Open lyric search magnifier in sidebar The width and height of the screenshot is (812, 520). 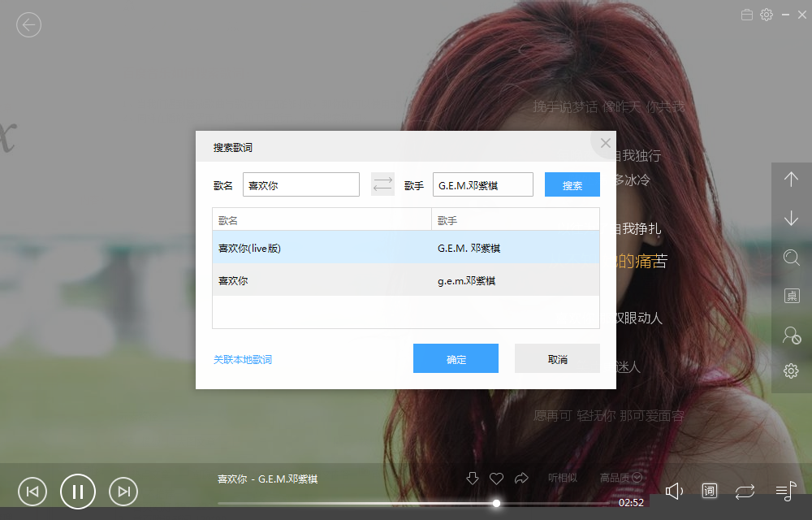click(x=791, y=258)
